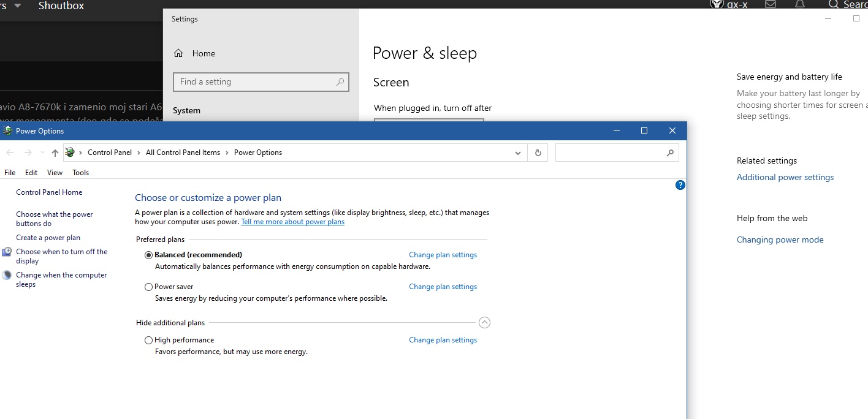Click Additional power settings link
The width and height of the screenshot is (868, 419).
tap(785, 177)
